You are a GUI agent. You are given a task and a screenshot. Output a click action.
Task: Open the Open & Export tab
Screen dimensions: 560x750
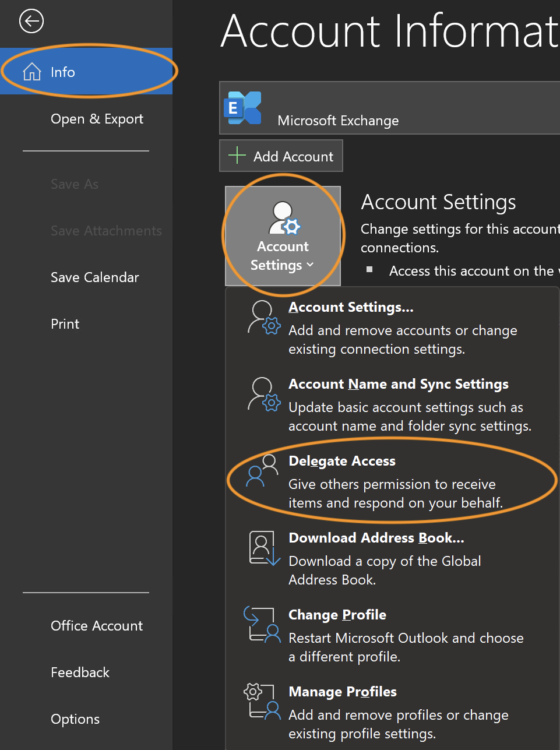click(x=86, y=118)
